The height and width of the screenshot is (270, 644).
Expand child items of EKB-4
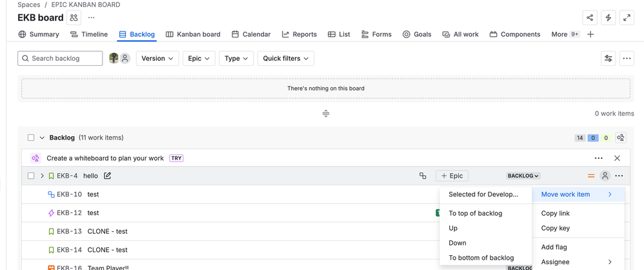42,176
